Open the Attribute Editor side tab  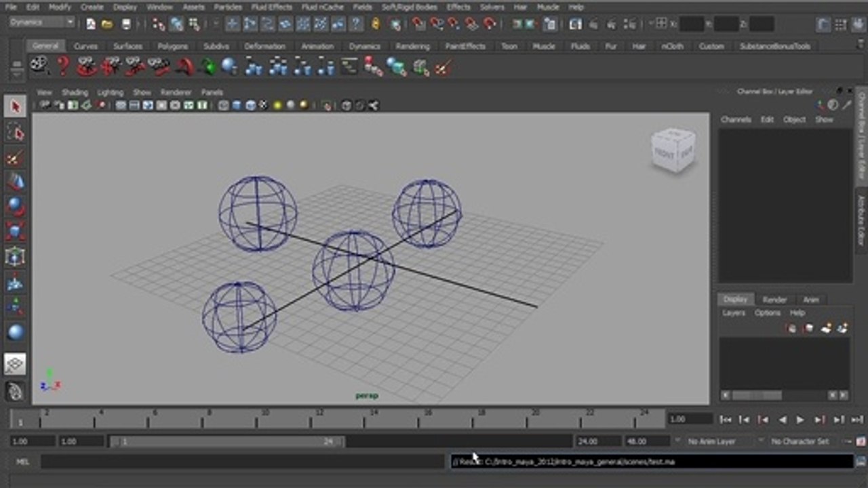[861, 220]
